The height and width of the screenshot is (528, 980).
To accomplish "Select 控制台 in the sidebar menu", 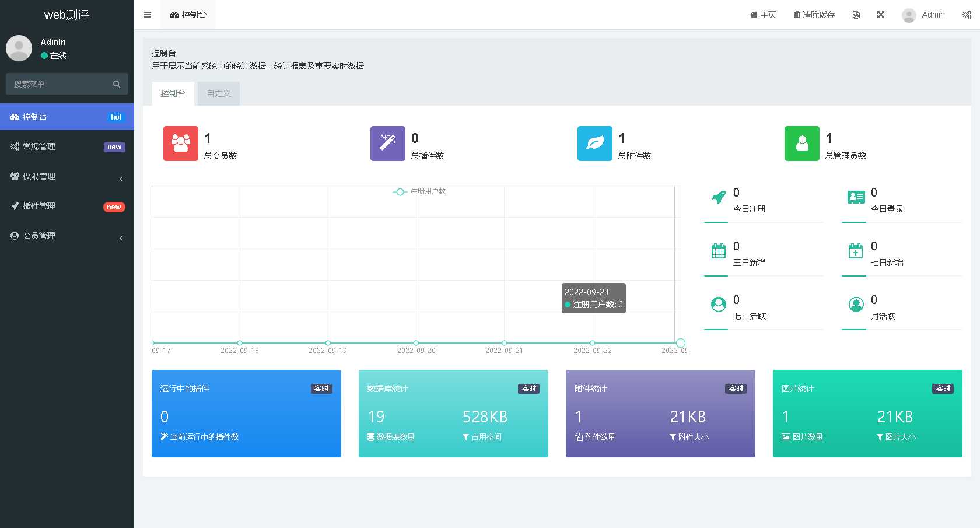I will [67, 117].
